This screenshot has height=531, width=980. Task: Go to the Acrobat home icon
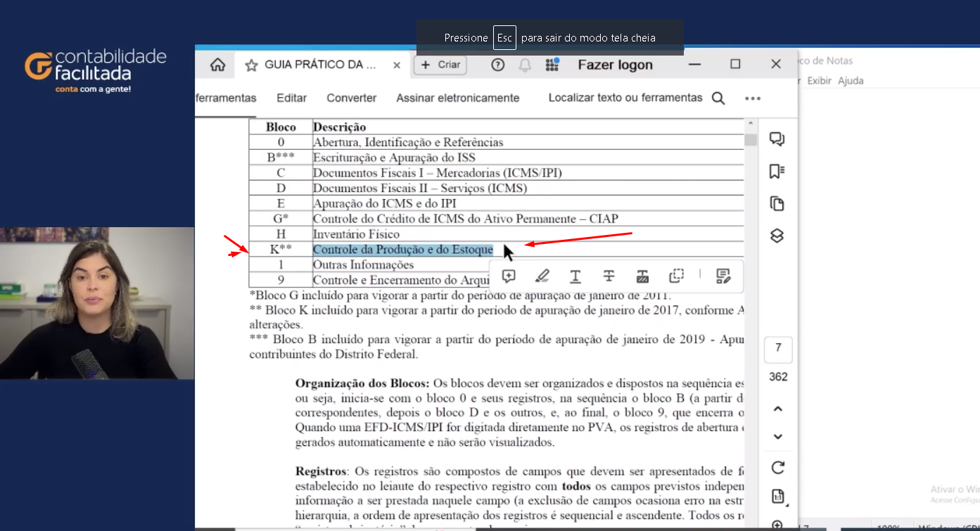click(218, 65)
